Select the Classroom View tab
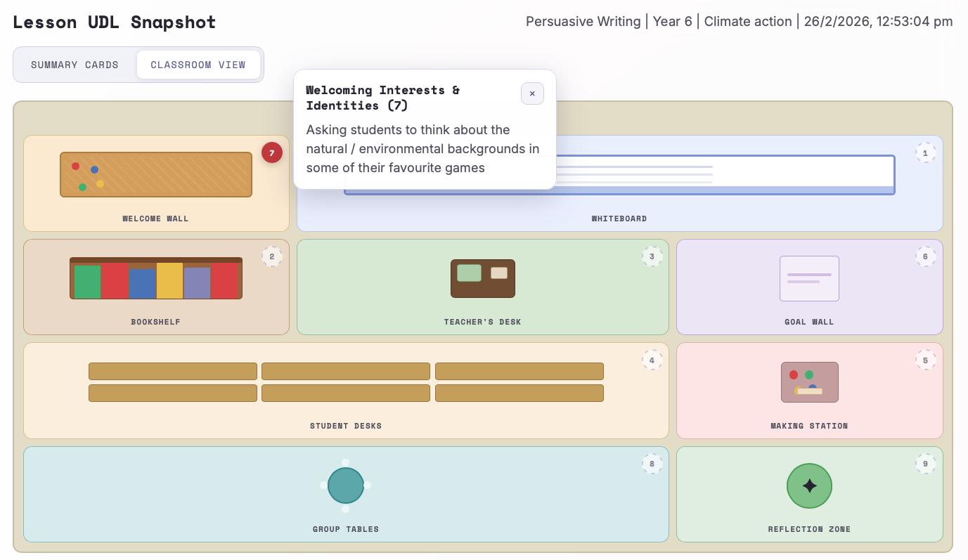Viewport: 968px width, 560px height. [199, 65]
